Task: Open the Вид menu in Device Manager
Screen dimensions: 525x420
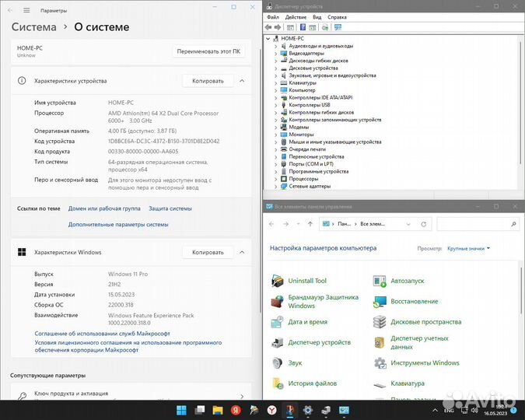Action: click(x=317, y=17)
